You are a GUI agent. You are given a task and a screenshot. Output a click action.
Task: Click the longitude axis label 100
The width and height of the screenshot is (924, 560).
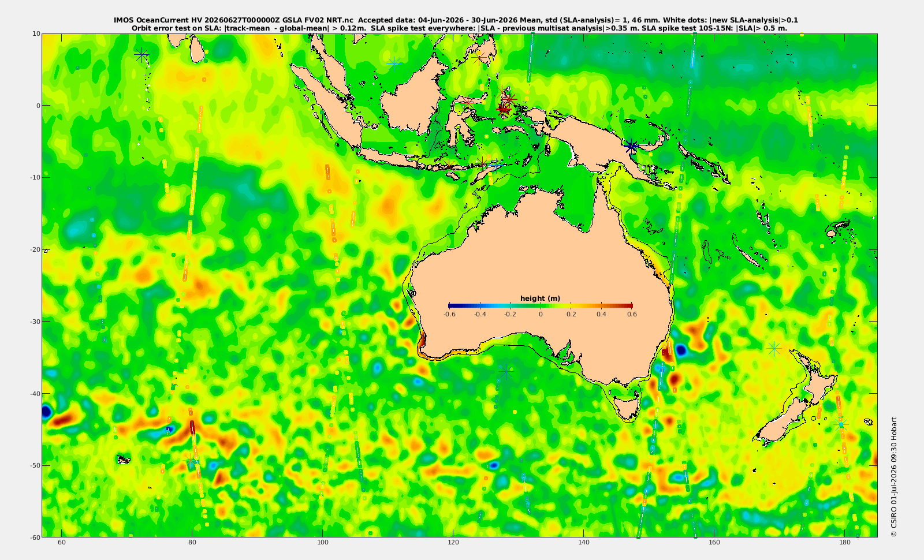[x=323, y=542]
